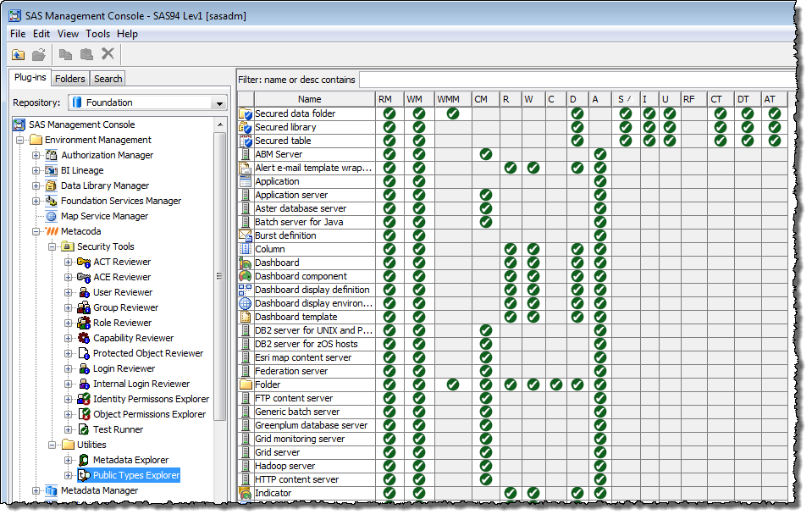This screenshot has width=812, height=520.
Task: Select the Internal Login Reviewer icon
Action: tap(84, 384)
